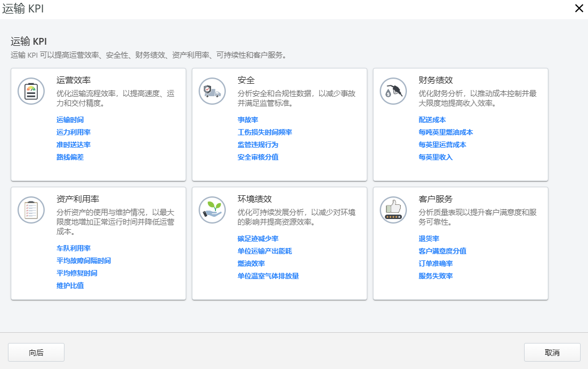The height and width of the screenshot is (369, 588).
Task: Click the 财务绩效 fuel pump icon
Action: pyautogui.click(x=393, y=91)
